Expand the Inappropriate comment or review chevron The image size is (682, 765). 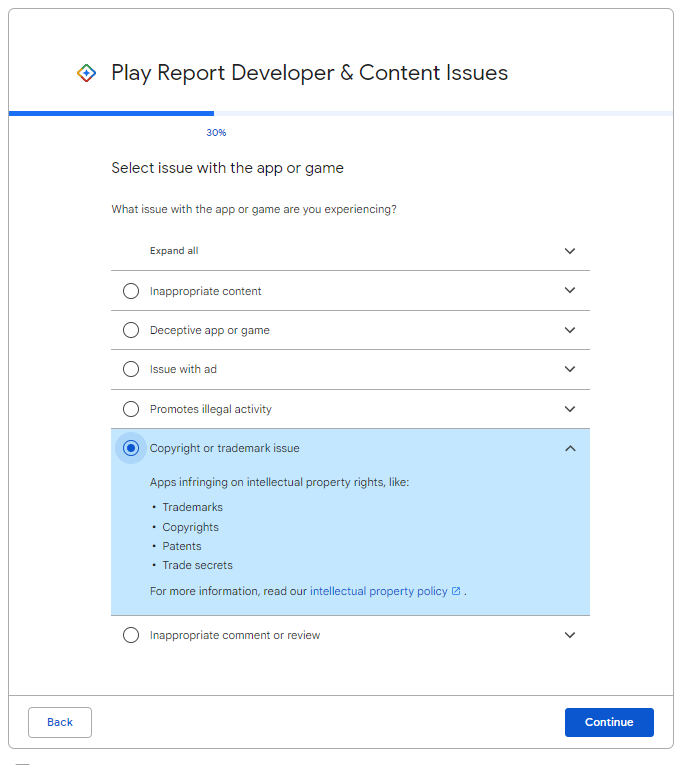[570, 635]
